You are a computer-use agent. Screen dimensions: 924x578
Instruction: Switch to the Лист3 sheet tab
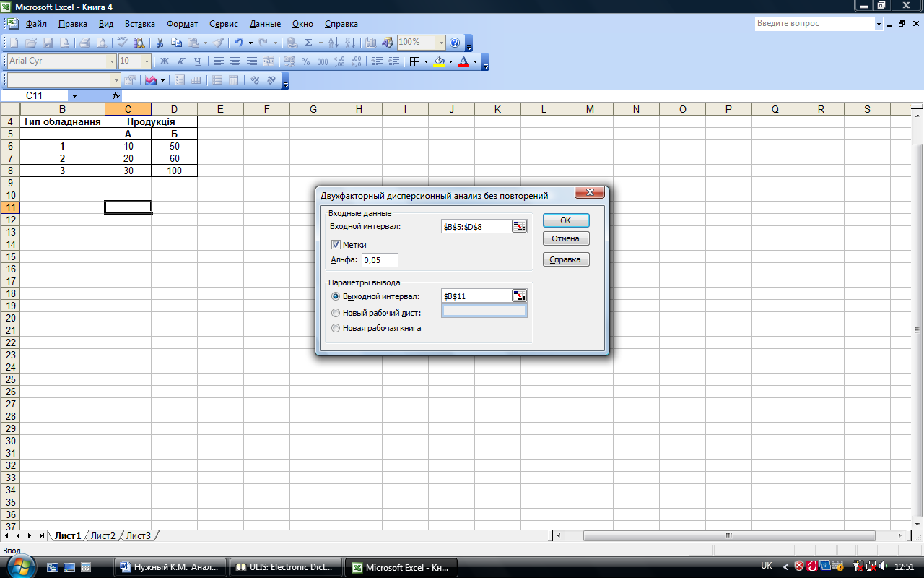139,536
